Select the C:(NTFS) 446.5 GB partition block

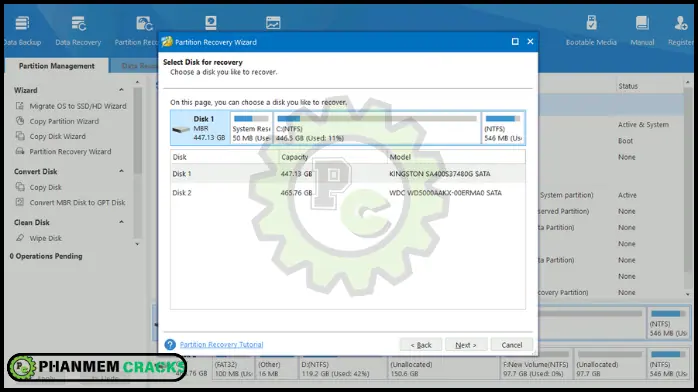pyautogui.click(x=377, y=128)
